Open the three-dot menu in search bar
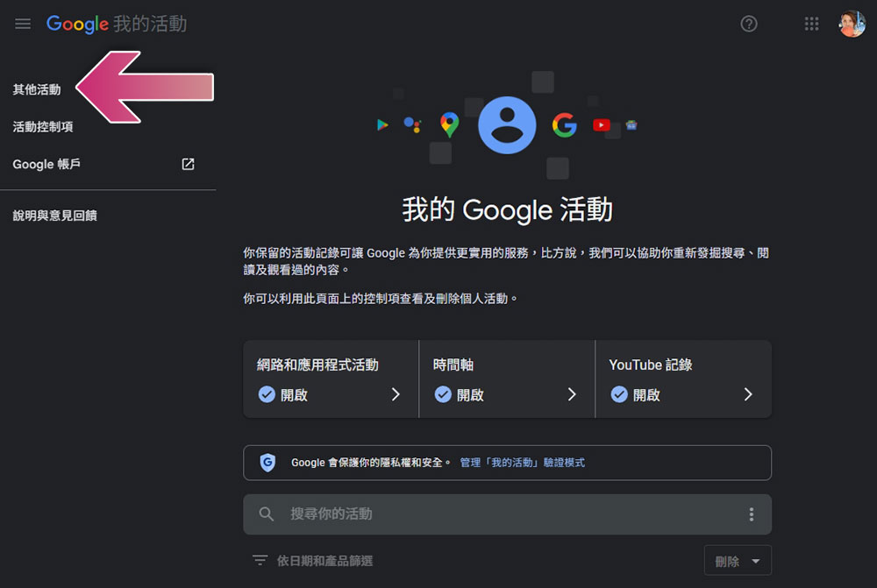 pos(752,514)
